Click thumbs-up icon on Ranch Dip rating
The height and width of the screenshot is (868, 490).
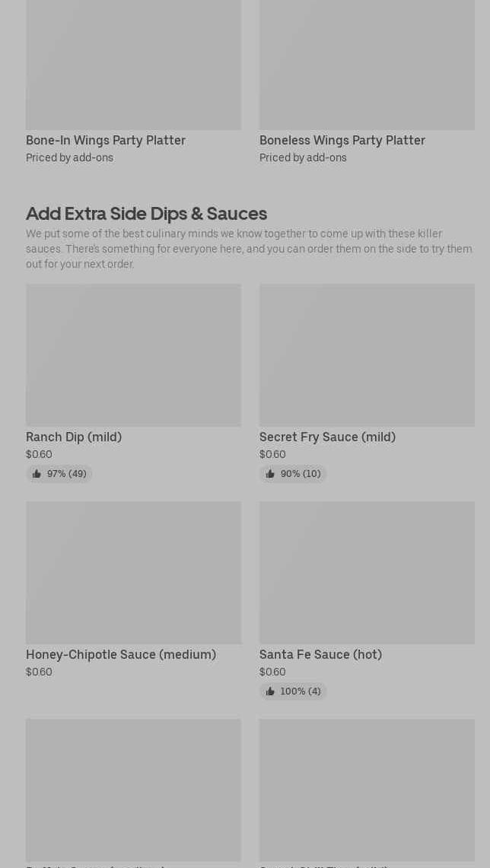37,474
